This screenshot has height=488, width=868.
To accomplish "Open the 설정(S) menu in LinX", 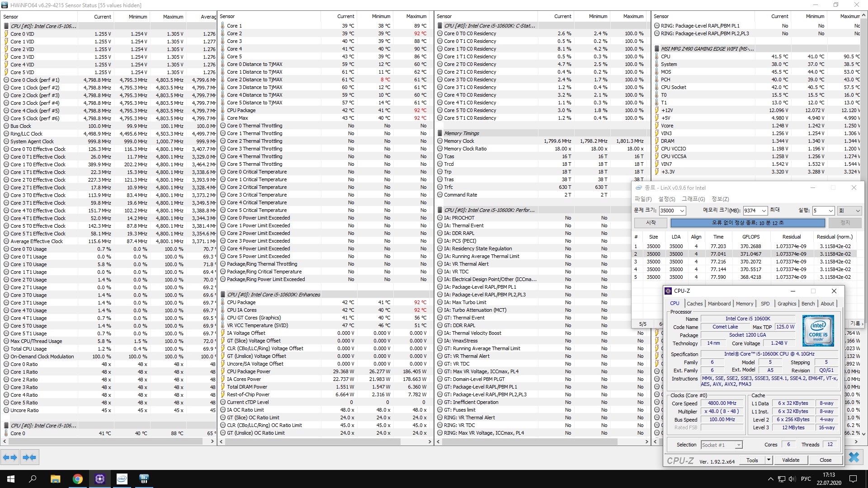I will click(x=666, y=199).
